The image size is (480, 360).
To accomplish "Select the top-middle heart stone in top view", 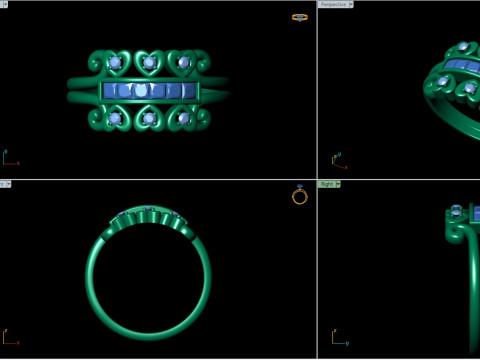I will (x=149, y=62).
